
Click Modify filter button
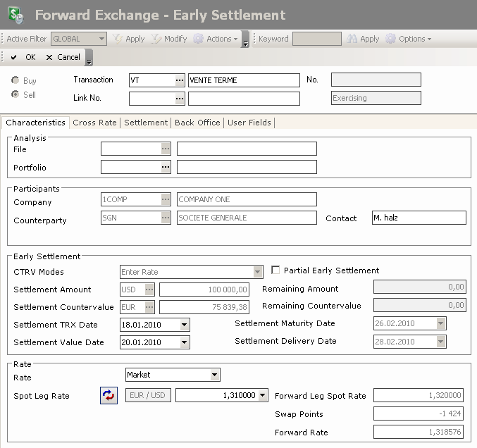pyautogui.click(x=169, y=39)
